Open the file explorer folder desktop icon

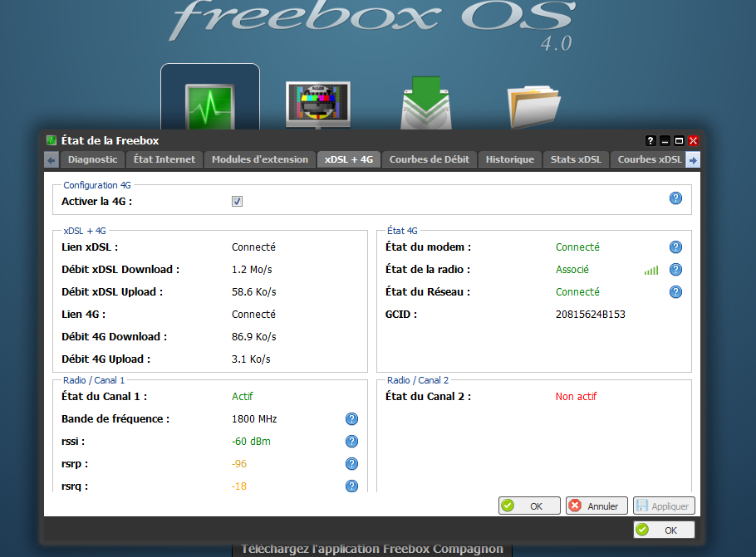pyautogui.click(x=533, y=107)
